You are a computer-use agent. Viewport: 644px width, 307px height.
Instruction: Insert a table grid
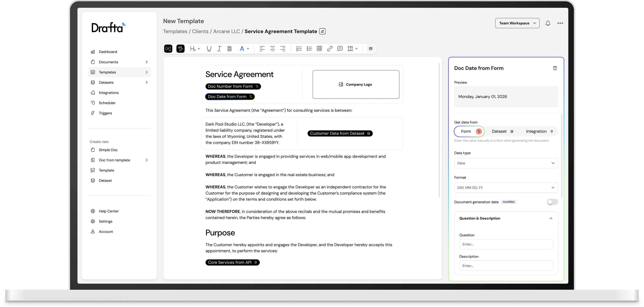[319, 49]
